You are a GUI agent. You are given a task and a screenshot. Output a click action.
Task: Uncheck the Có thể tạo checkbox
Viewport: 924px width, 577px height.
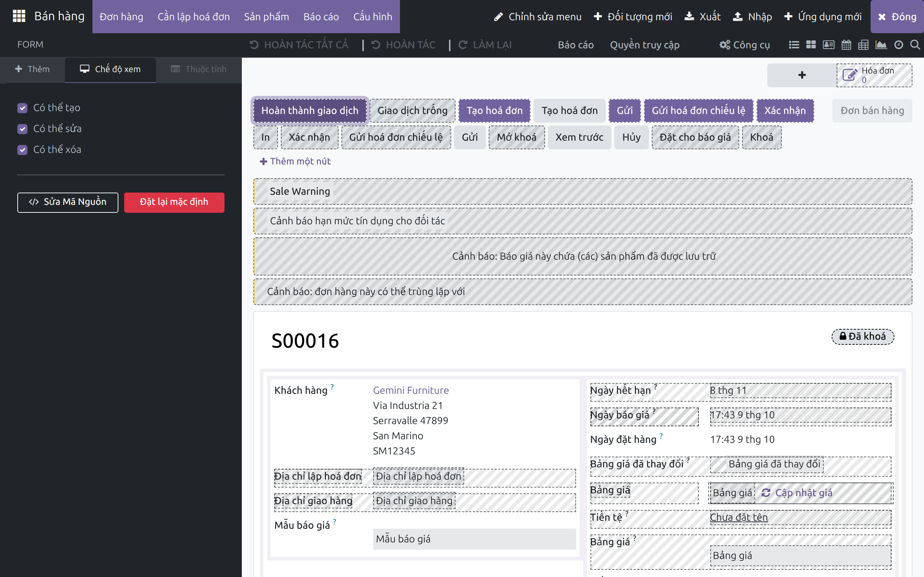[x=22, y=108]
